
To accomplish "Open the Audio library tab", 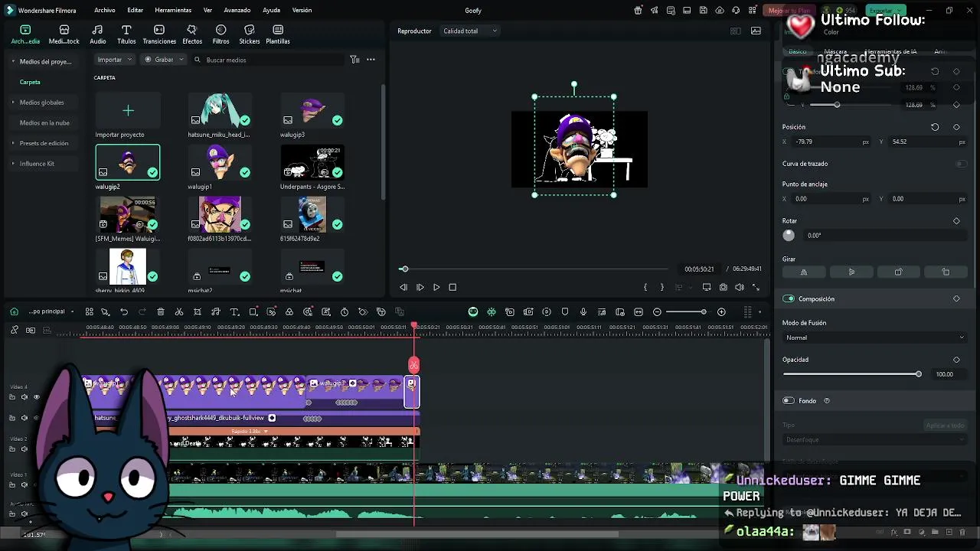I will 98,34.
